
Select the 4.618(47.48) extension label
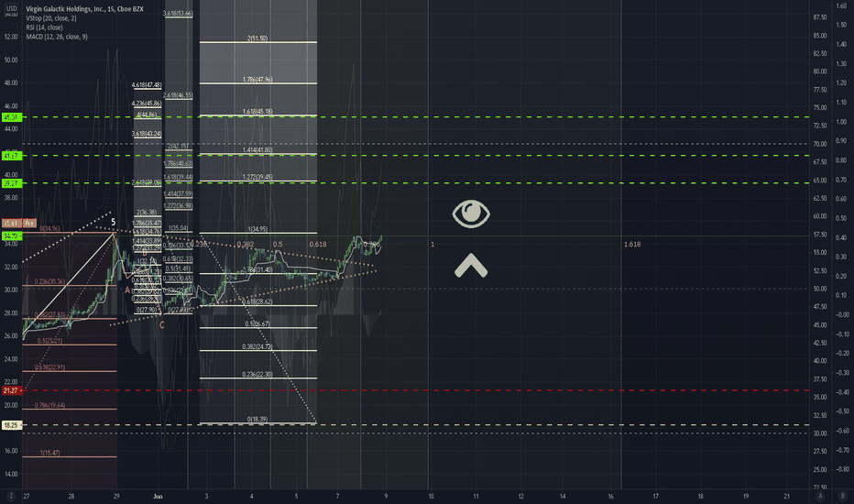tap(147, 85)
